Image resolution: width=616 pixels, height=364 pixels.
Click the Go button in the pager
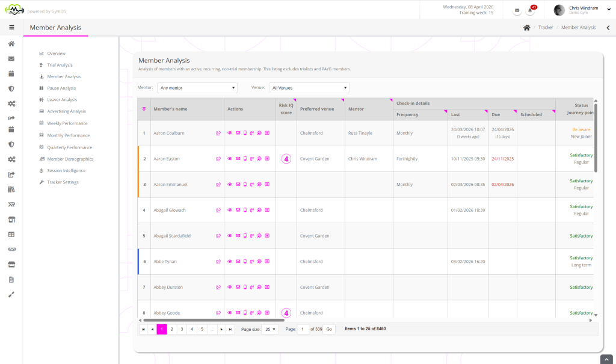click(329, 330)
